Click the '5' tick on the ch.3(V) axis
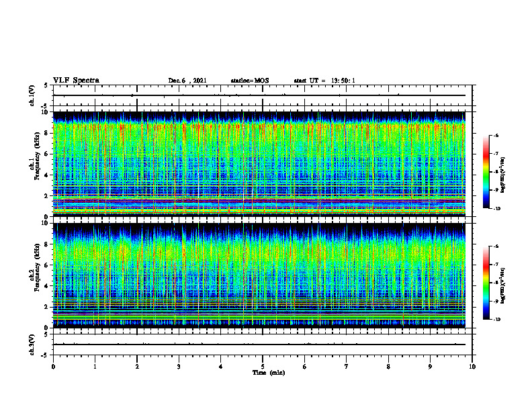 coord(46,334)
